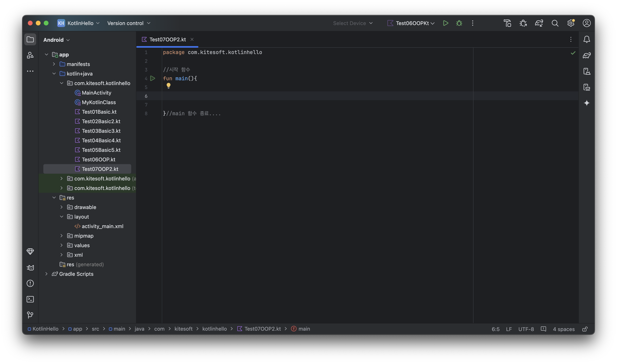This screenshot has height=364, width=617.
Task: Click the Debug bug icon
Action: coord(459,23)
